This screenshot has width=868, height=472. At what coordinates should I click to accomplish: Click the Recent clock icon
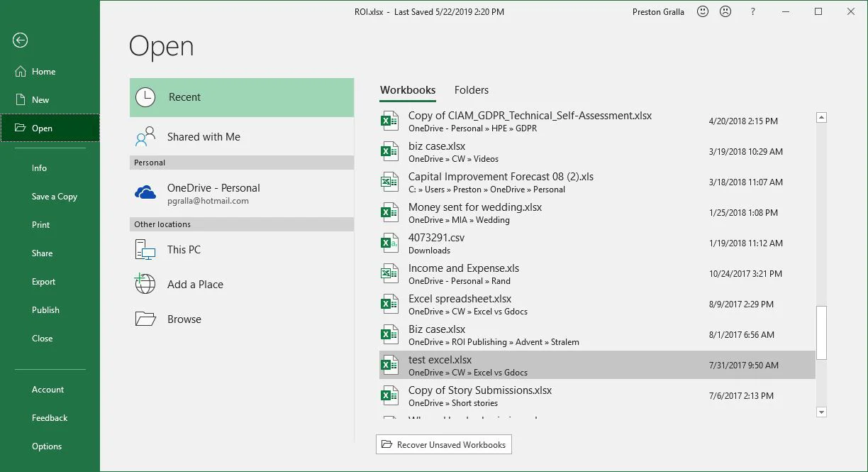145,97
